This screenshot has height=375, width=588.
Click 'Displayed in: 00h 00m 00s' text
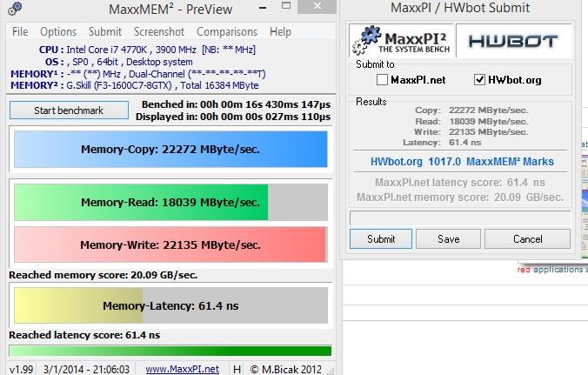233,117
